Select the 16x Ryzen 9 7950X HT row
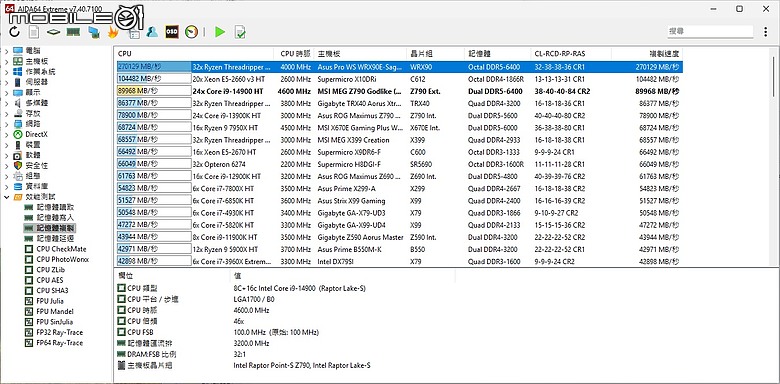 (x=399, y=127)
